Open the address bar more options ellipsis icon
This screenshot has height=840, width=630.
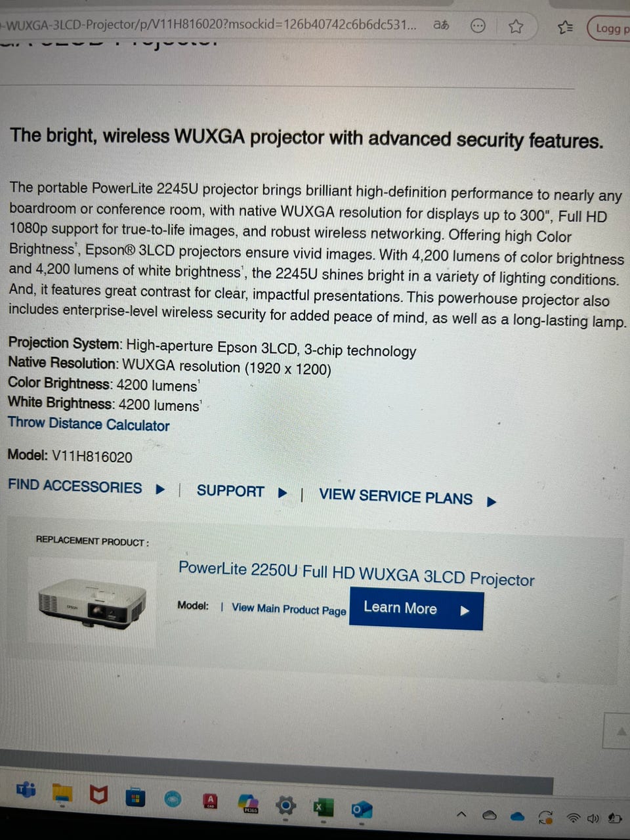[478, 26]
